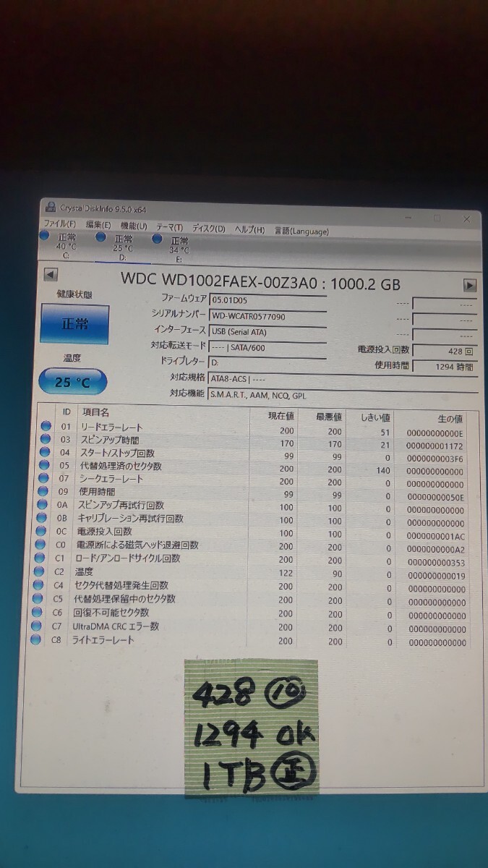488x868 pixels.
Task: Click status circle for 03 スピンアップ時間
Action: (46, 439)
